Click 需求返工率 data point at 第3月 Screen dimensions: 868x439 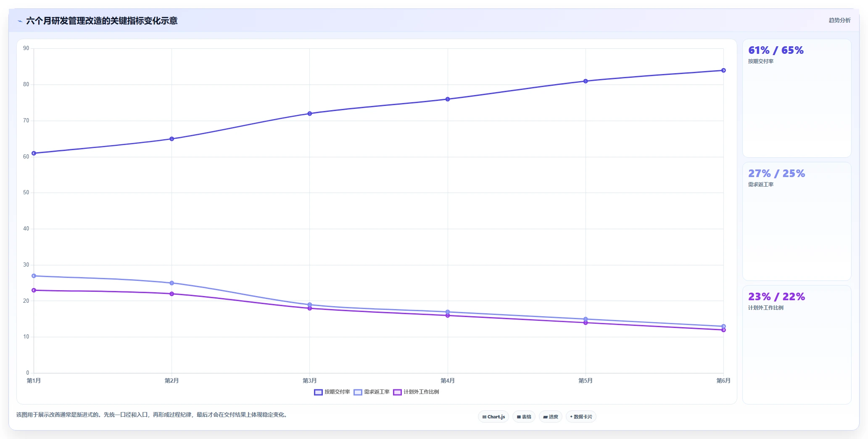(x=310, y=304)
